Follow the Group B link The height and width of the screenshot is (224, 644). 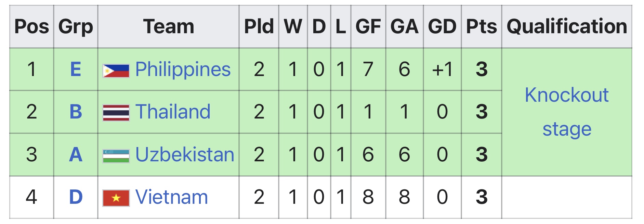[76, 112]
